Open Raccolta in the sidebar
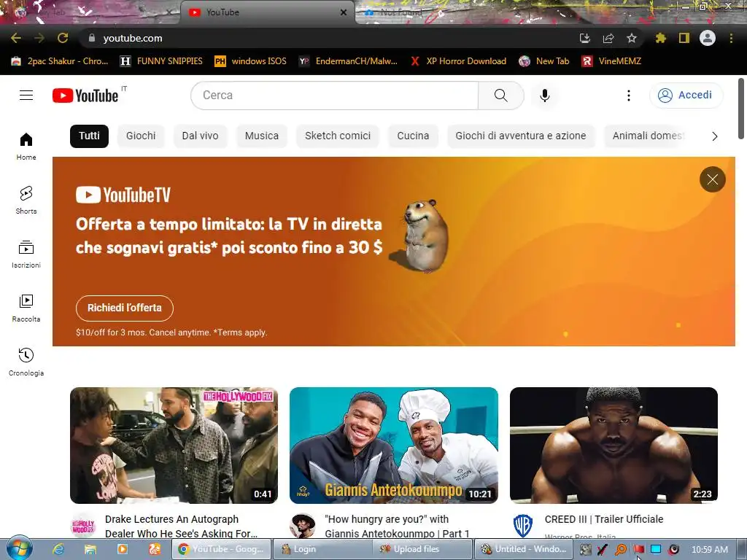Screen dimensions: 747x560 click(26, 308)
